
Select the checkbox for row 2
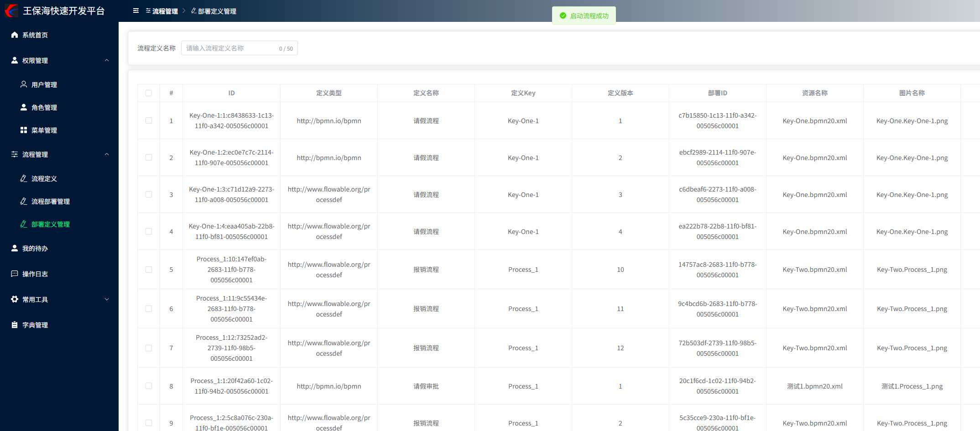[149, 157]
